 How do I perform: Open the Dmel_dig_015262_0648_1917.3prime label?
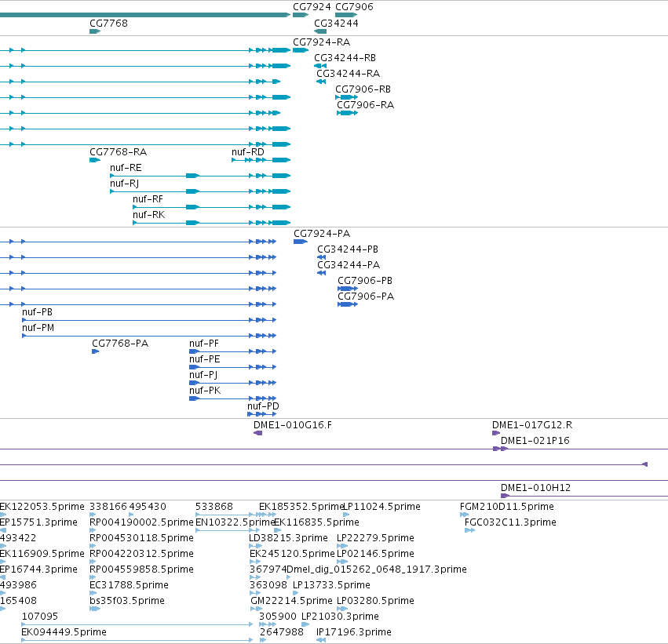click(x=377, y=569)
